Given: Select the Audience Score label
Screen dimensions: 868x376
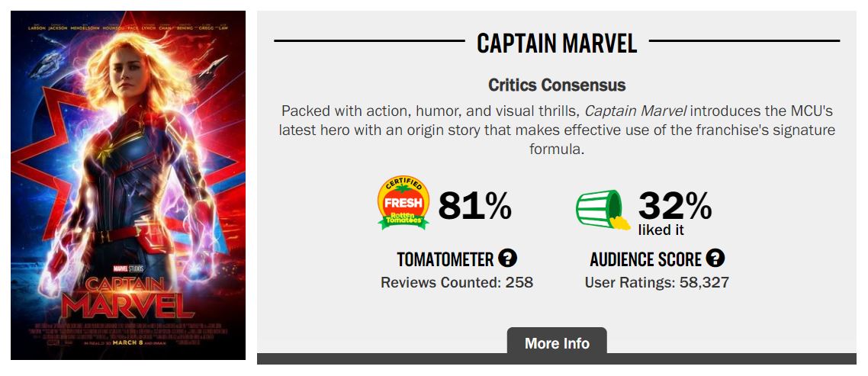Looking at the screenshot, I should [x=646, y=259].
